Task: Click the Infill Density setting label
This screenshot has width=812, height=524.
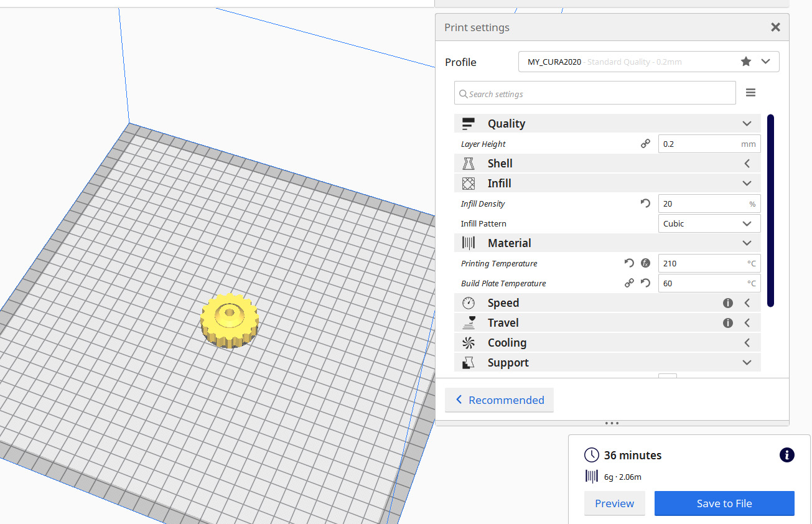Action: coord(483,204)
